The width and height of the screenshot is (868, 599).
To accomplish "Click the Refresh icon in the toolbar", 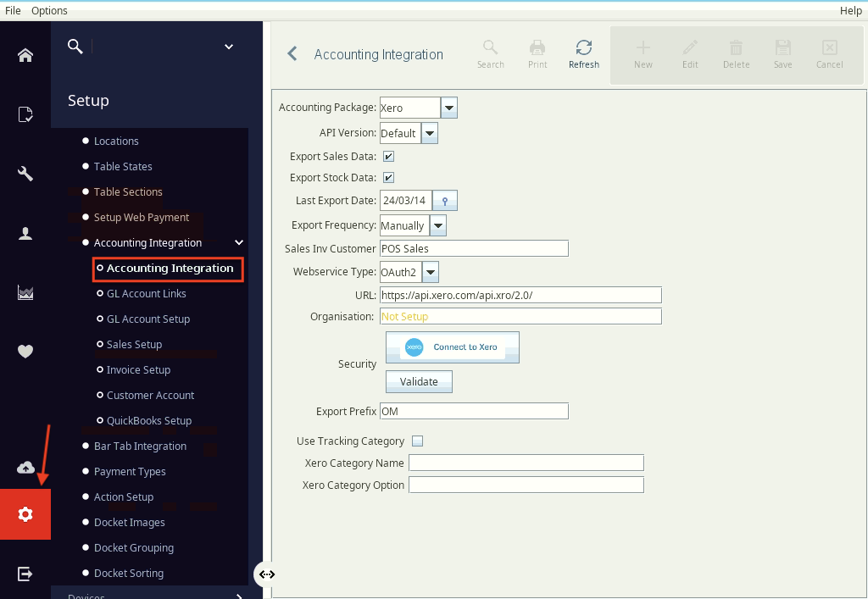I will coord(583,49).
